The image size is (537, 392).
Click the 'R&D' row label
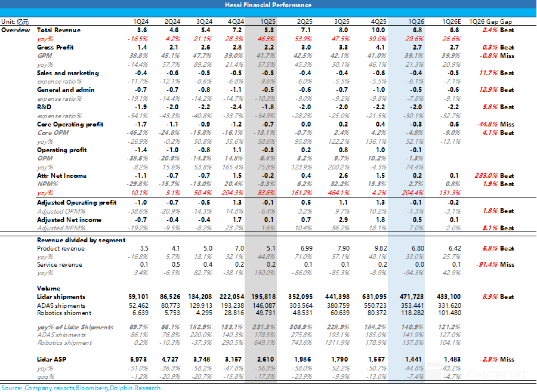[x=44, y=107]
